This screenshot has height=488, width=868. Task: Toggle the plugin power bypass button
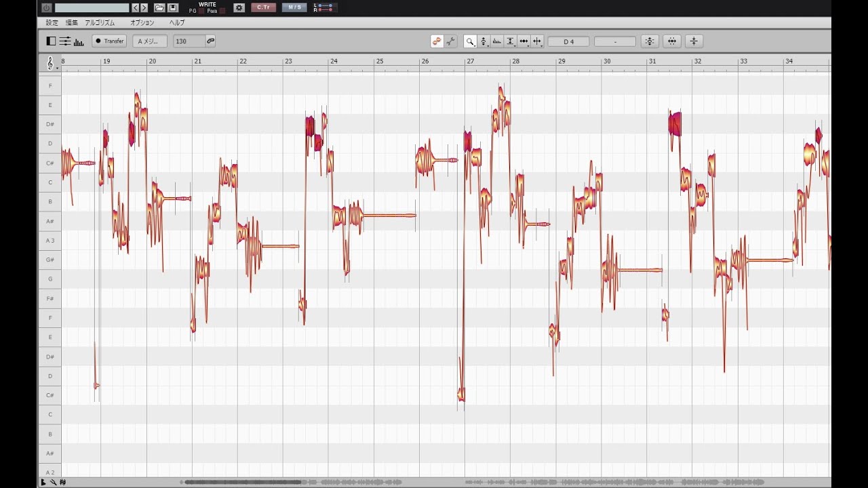pyautogui.click(x=46, y=7)
